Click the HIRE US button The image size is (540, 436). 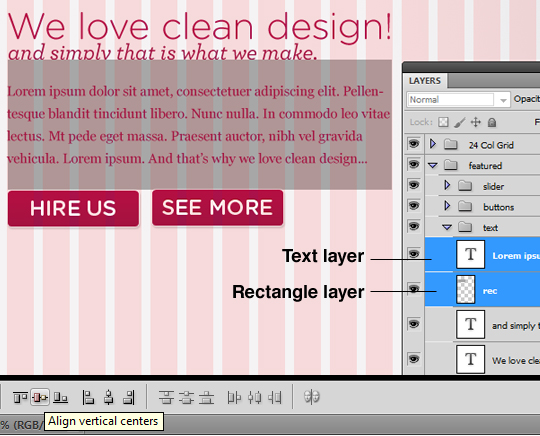[73, 208]
